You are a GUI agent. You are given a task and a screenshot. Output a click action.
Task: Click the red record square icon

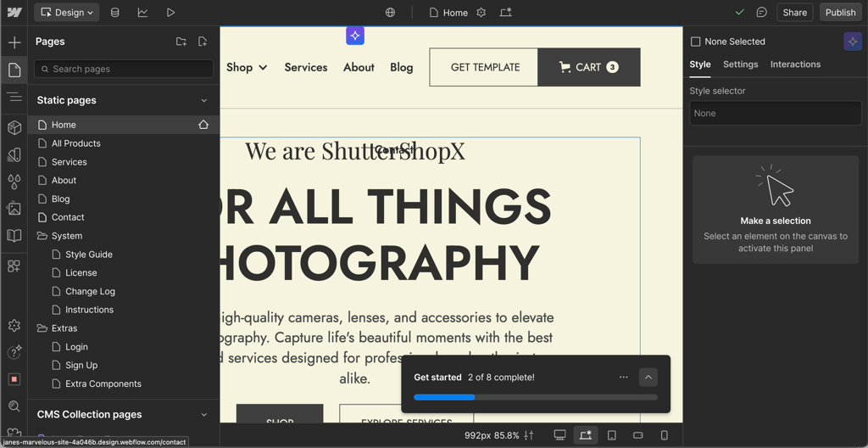pyautogui.click(x=14, y=379)
